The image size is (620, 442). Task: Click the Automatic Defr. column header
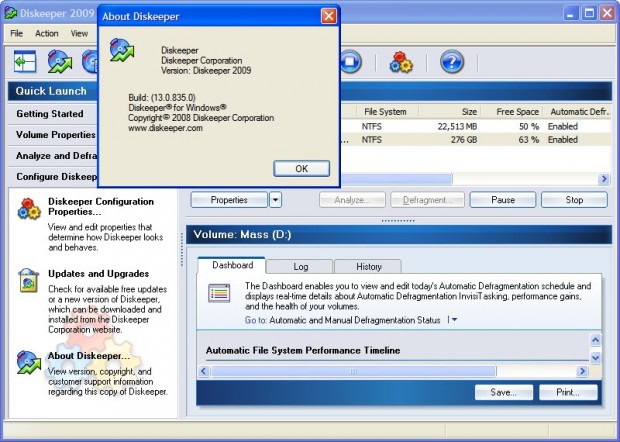click(x=578, y=112)
